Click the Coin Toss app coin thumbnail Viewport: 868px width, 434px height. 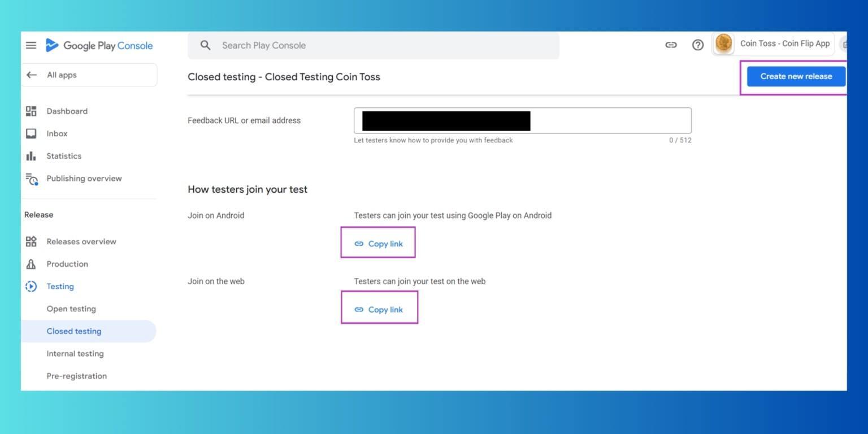[724, 44]
